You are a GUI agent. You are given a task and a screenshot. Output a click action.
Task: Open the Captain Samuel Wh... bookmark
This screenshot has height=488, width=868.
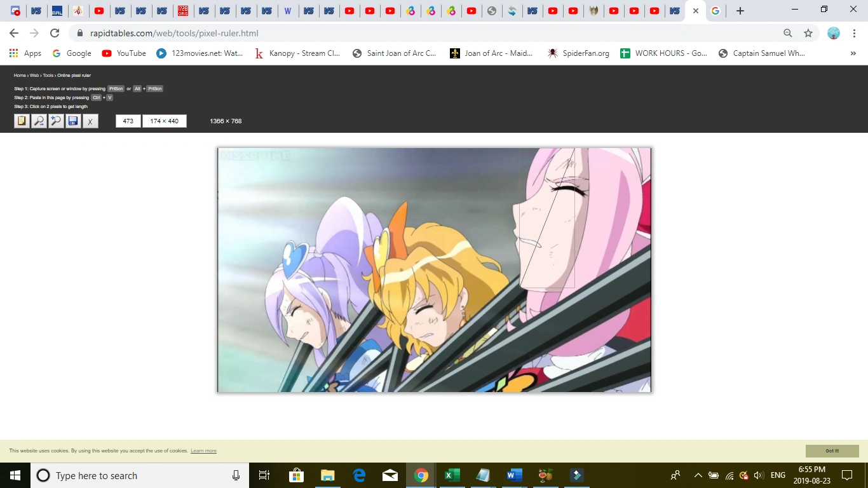point(761,53)
